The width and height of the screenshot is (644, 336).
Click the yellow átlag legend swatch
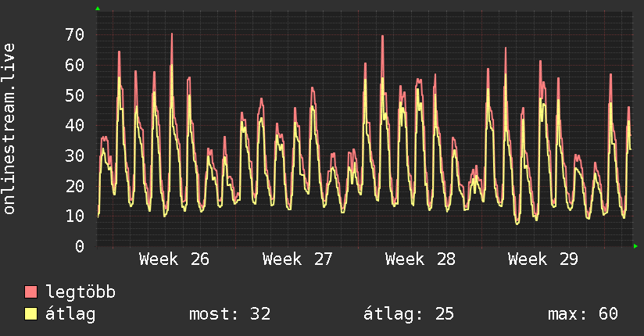click(x=30, y=314)
